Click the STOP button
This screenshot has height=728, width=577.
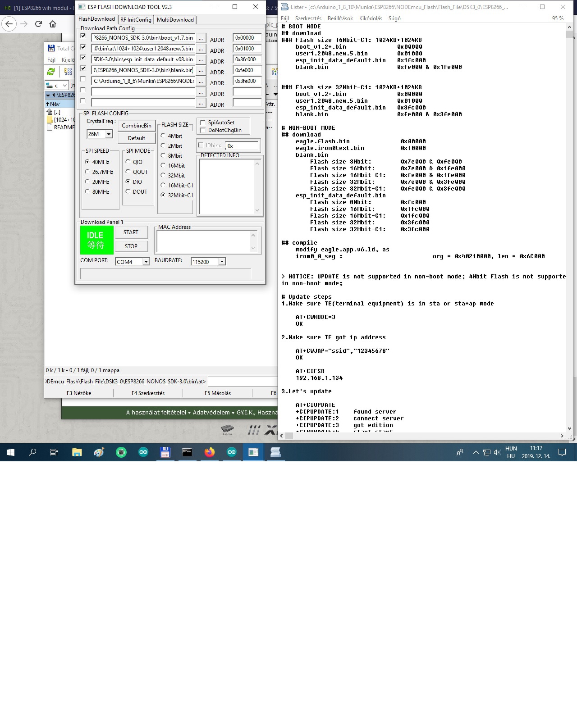click(131, 246)
